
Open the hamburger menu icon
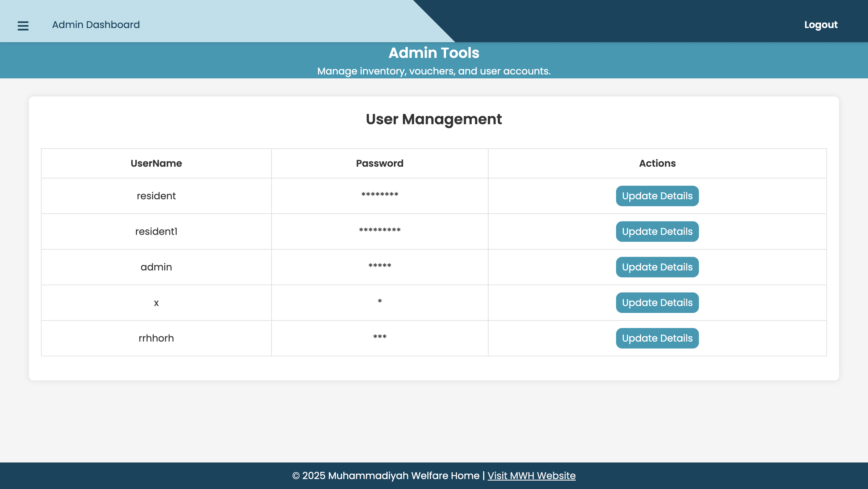[23, 26]
